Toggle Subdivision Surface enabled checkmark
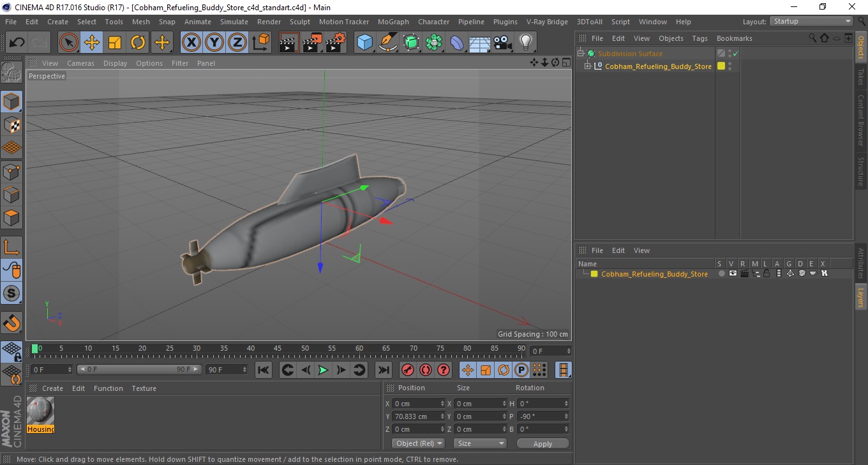868x465 pixels. click(735, 54)
